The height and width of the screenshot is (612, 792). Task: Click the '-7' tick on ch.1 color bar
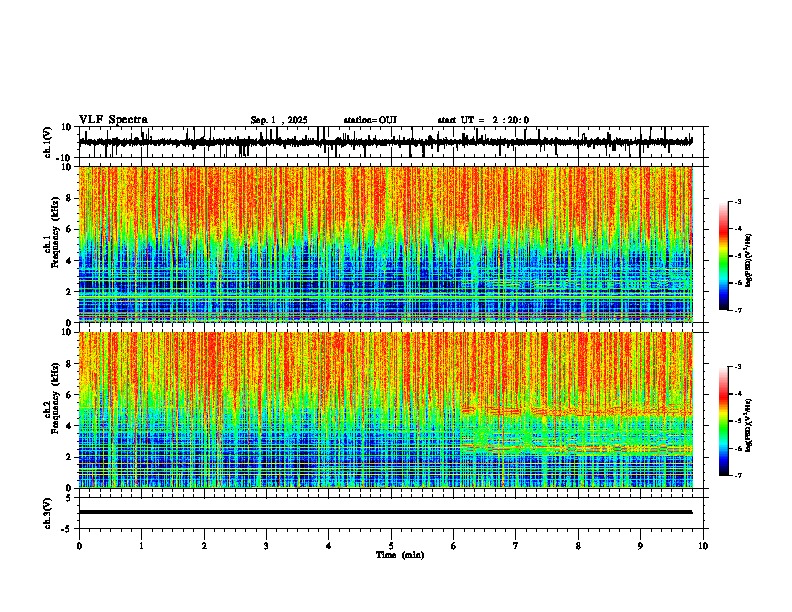point(738,310)
